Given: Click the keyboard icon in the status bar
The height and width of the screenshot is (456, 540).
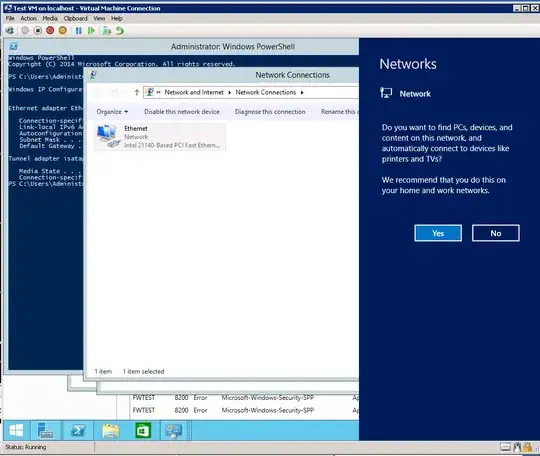Looking at the screenshot, I should 505,447.
